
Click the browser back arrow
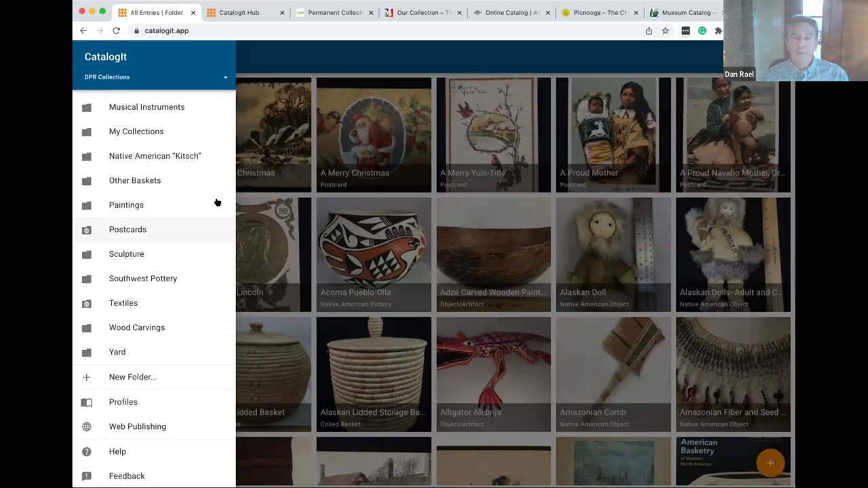pos(83,30)
